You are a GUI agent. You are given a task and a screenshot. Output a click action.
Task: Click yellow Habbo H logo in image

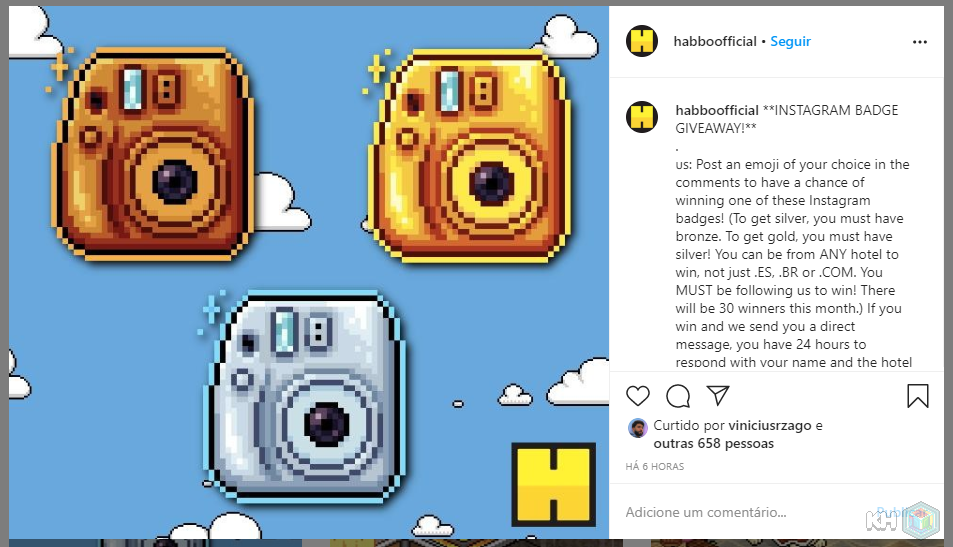pyautogui.click(x=554, y=484)
